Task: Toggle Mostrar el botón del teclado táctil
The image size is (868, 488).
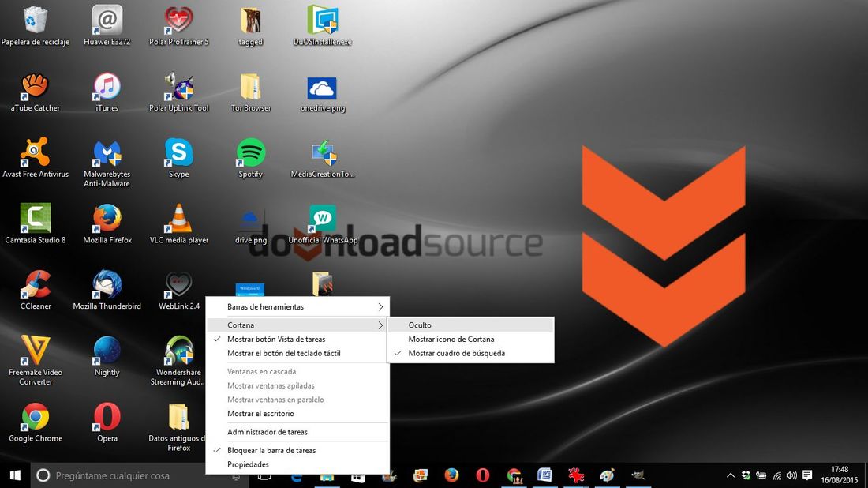Action: pyautogui.click(x=297, y=353)
